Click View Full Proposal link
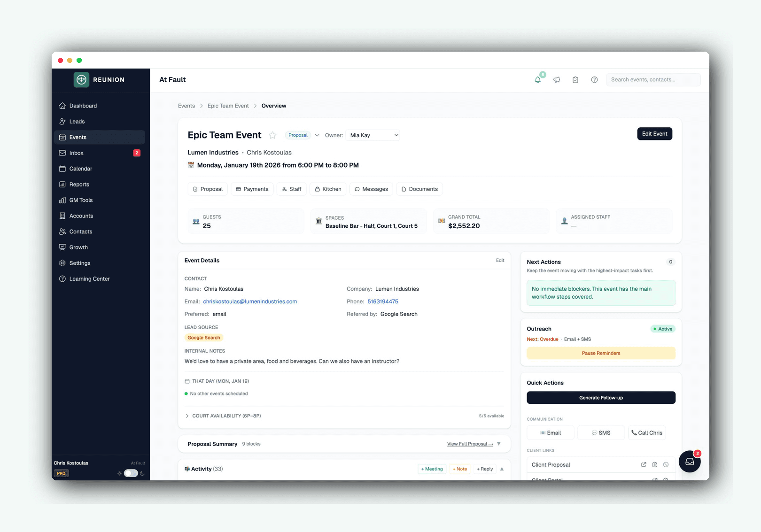This screenshot has width=761, height=532. pyautogui.click(x=470, y=444)
